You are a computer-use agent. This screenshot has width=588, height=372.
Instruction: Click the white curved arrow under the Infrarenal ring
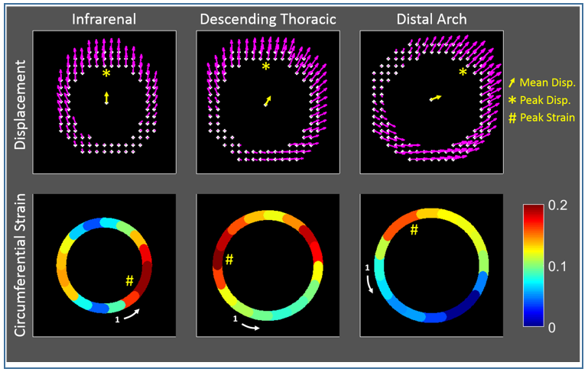130,315
